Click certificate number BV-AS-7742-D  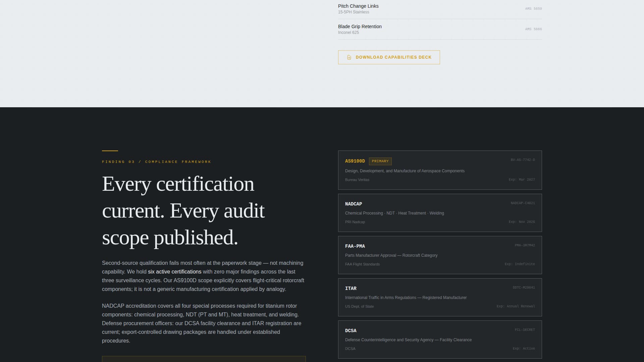pos(523,160)
